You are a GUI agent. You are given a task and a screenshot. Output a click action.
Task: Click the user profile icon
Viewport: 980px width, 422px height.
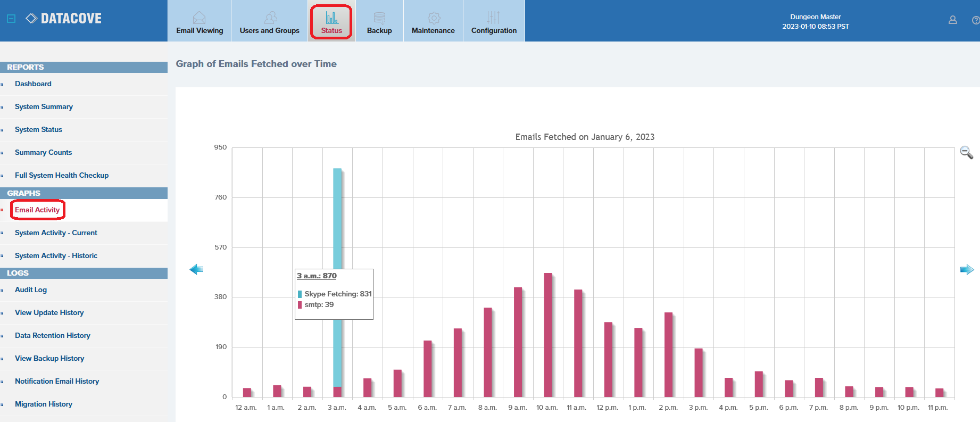[x=952, y=20]
